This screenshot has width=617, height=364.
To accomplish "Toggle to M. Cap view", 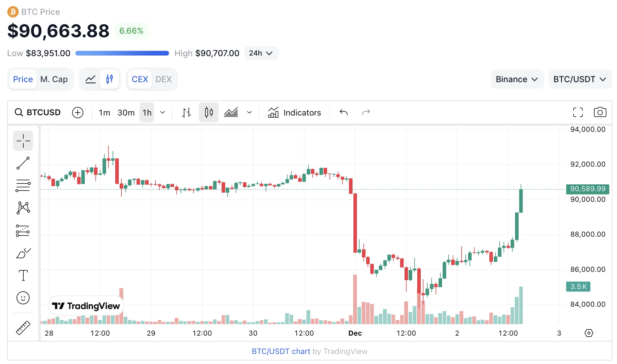I will [54, 79].
